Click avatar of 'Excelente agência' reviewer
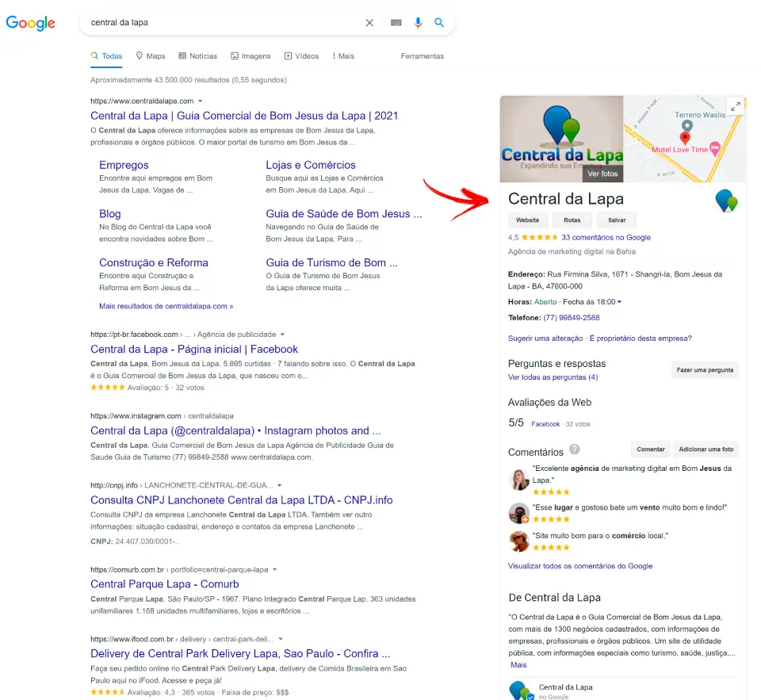The height and width of the screenshot is (700, 761). click(518, 480)
